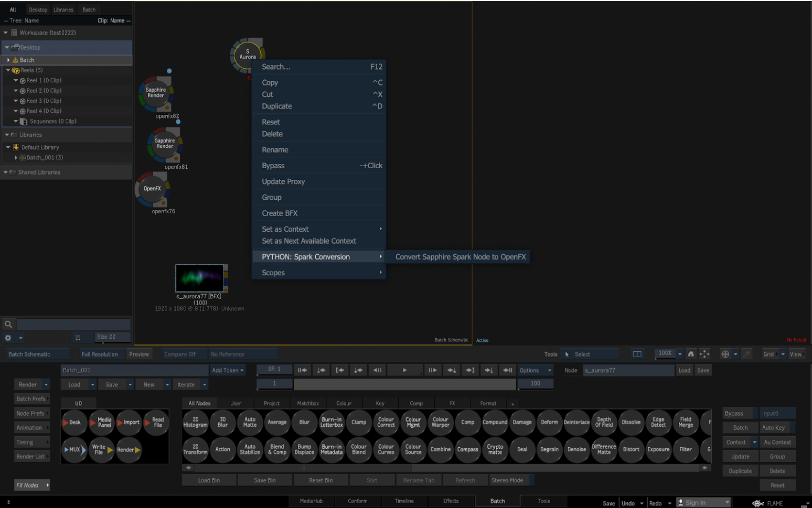Add the 2D Histogram node
Screen dimensions: 812x508
(196, 423)
